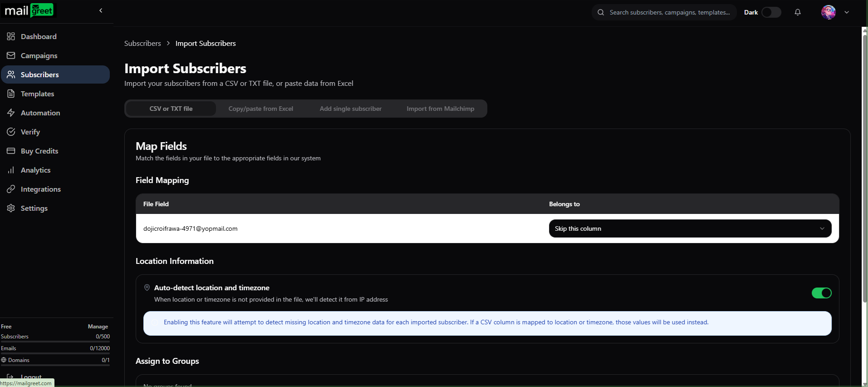Expand the user account menu chevron

click(x=847, y=12)
